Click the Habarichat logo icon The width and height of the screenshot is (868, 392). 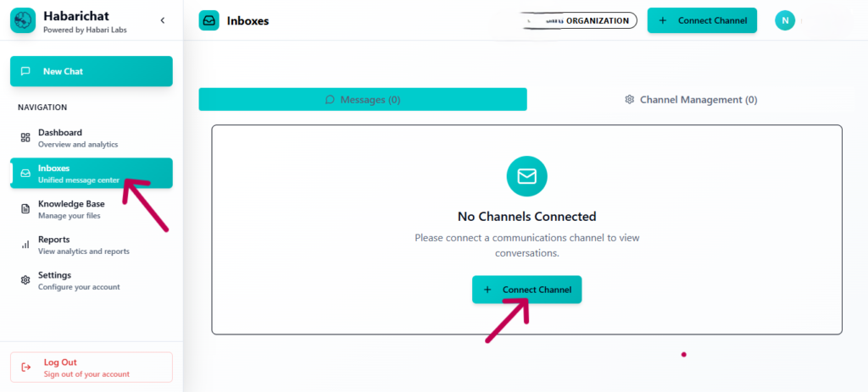23,20
